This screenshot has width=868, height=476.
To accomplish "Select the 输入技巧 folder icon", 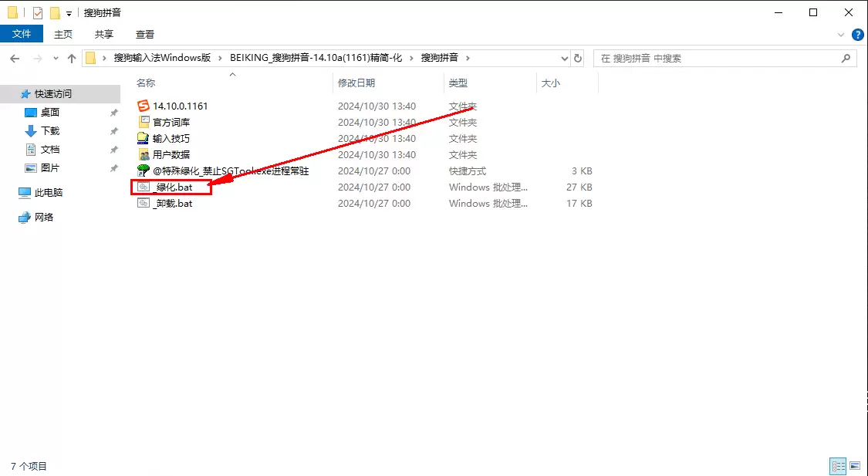I will [144, 138].
